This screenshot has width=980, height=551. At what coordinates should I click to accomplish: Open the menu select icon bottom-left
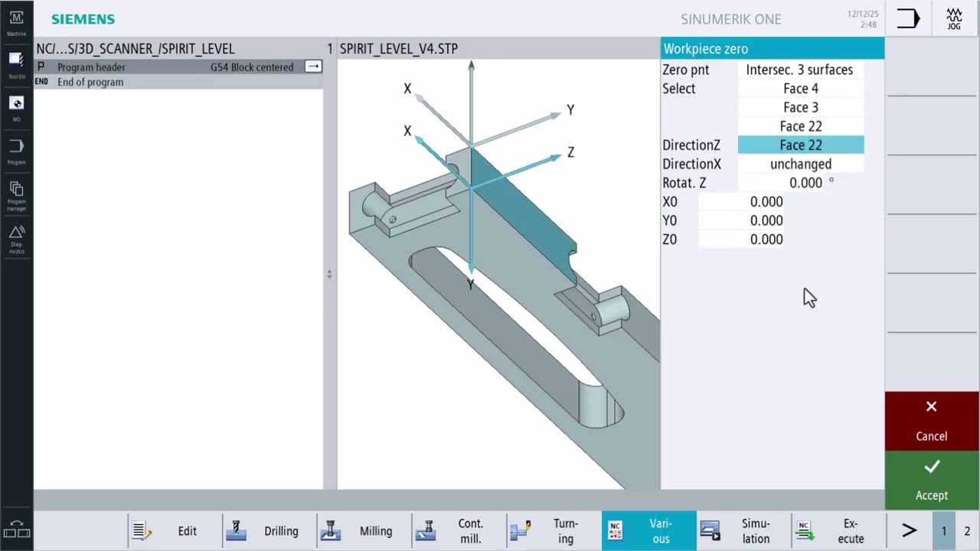[16, 530]
